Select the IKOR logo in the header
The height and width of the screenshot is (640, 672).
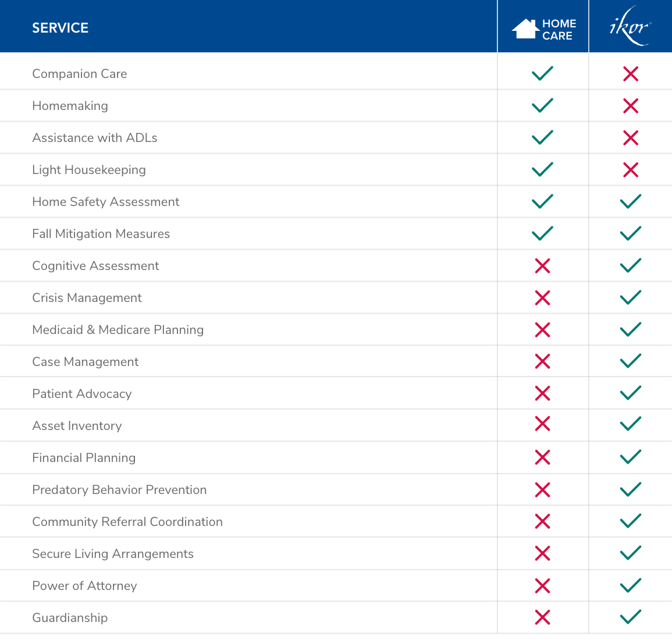pyautogui.click(x=630, y=25)
